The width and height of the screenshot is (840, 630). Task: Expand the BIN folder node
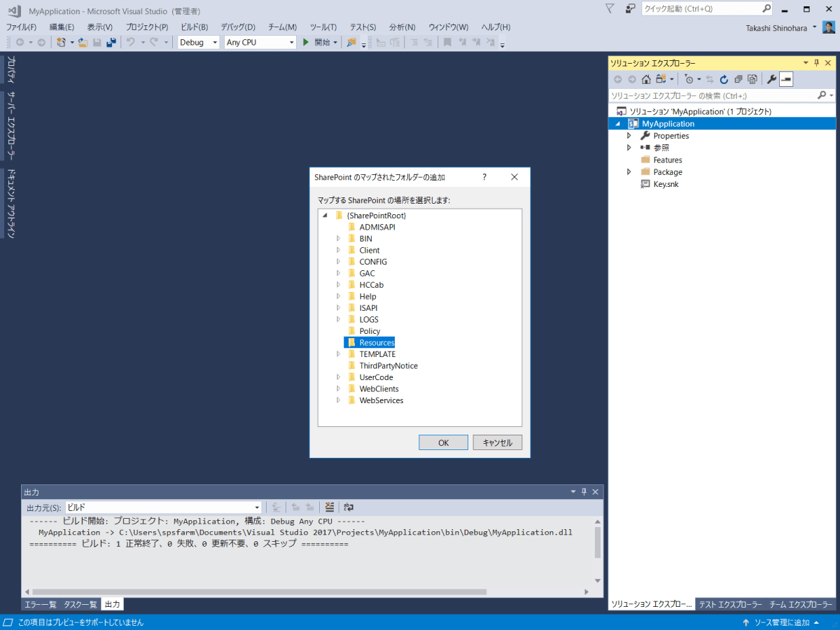(338, 239)
